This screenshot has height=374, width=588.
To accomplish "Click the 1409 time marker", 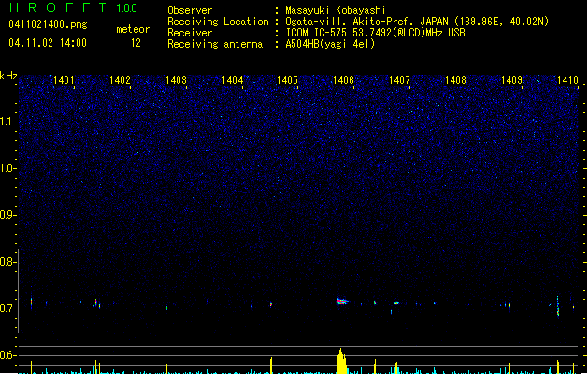I will click(x=511, y=80).
